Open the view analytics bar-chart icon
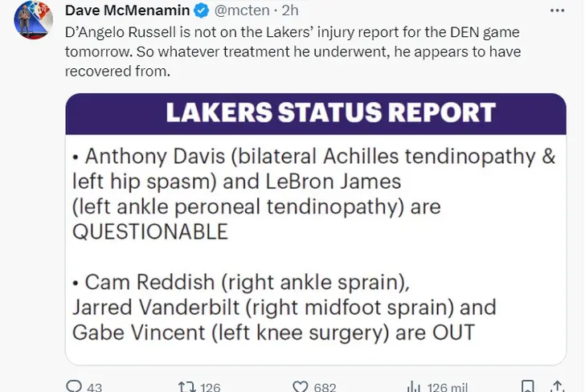Screen dimensions: 585x392 pos(414,386)
